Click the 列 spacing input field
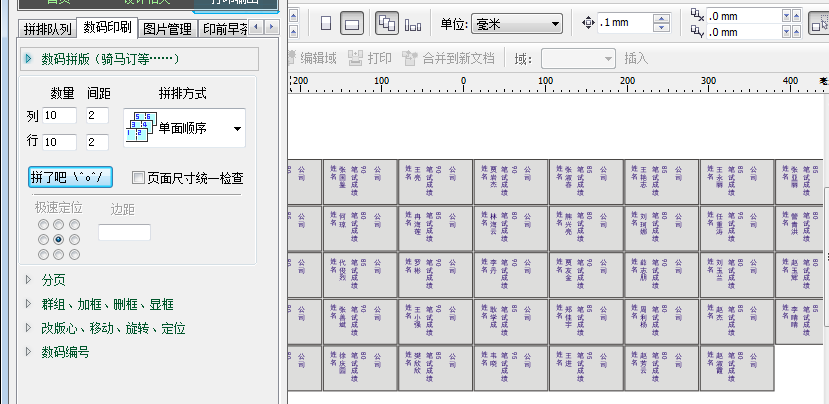Image resolution: width=829 pixels, height=404 pixels. click(x=97, y=115)
